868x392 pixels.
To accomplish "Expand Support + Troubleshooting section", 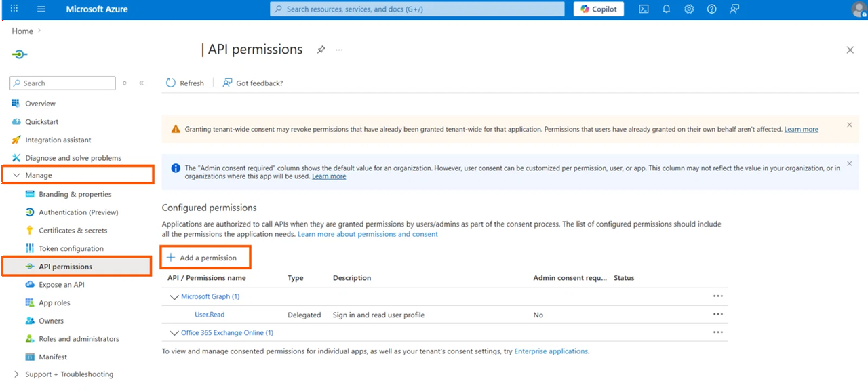I will tap(17, 374).
